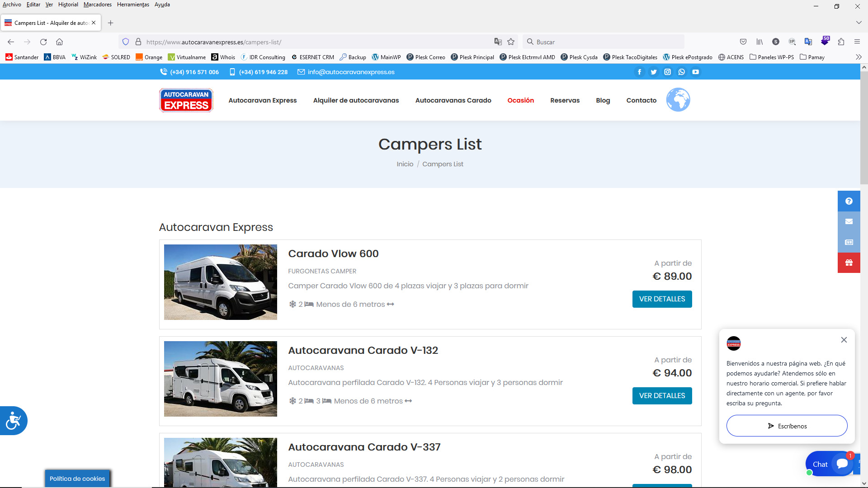Viewport: 868px width, 488px height.
Task: Close the Campers List tab
Action: [x=94, y=23]
